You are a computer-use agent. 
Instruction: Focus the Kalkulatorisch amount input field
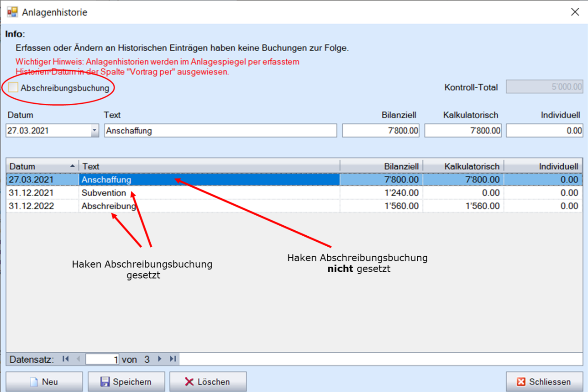463,131
